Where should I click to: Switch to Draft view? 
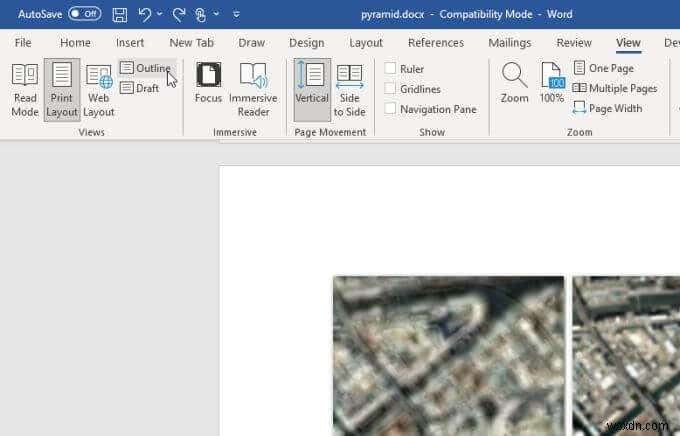pyautogui.click(x=140, y=88)
